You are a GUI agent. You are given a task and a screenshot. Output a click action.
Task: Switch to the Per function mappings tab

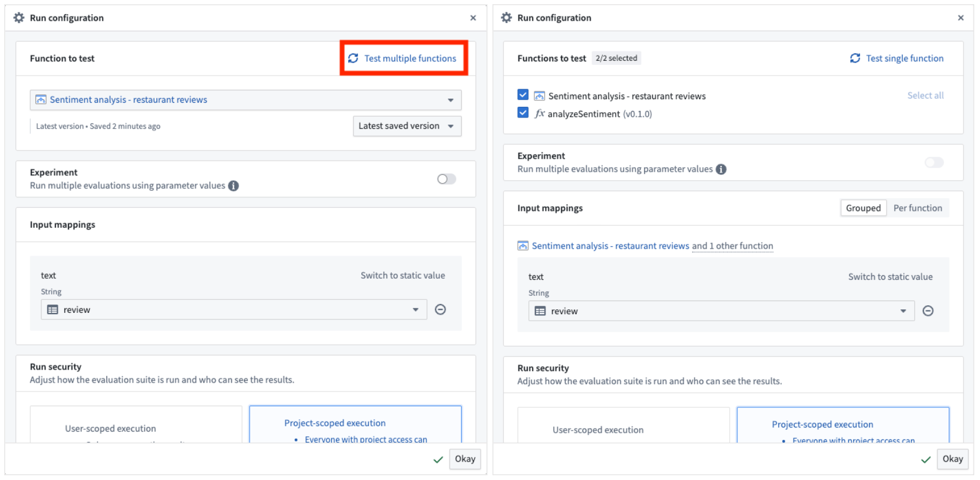[x=917, y=208]
